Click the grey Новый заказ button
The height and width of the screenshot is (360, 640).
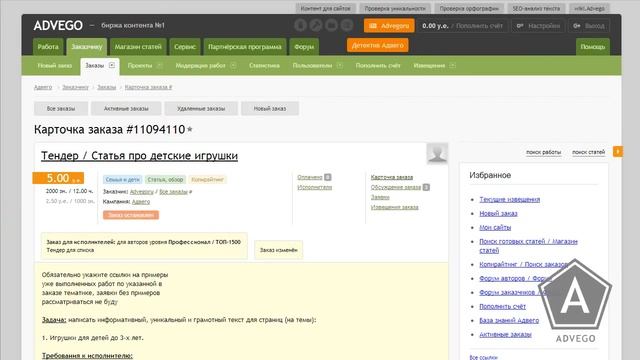(270, 109)
